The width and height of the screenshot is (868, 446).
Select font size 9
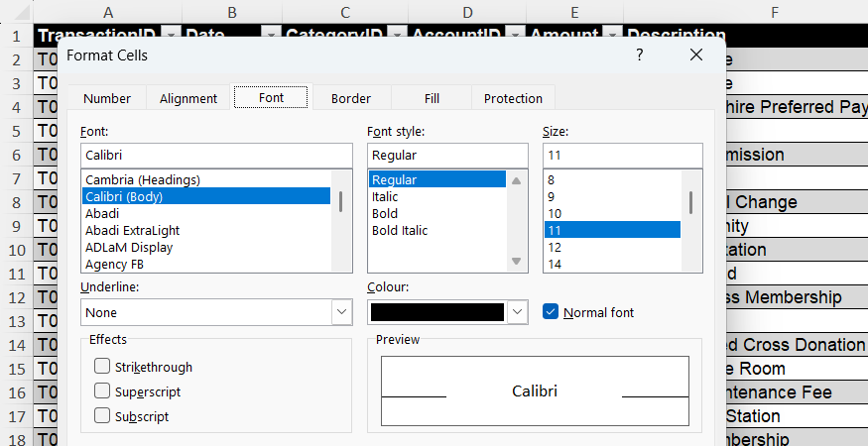point(612,196)
